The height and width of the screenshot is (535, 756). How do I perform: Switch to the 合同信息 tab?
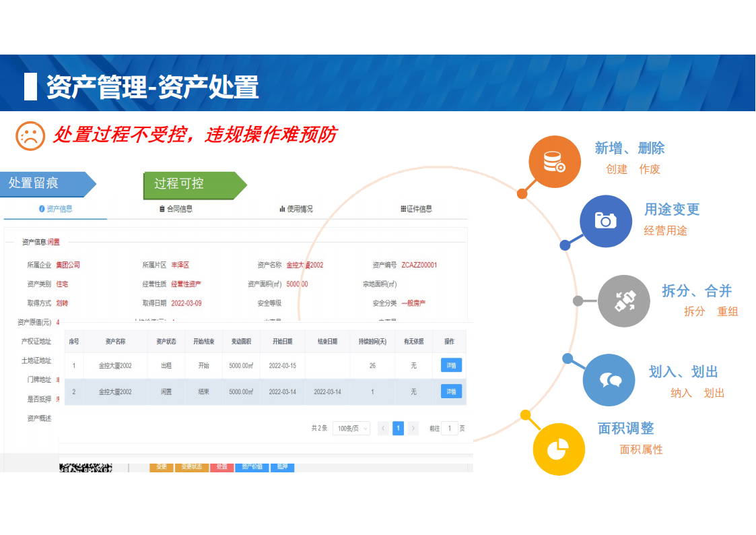click(x=176, y=209)
